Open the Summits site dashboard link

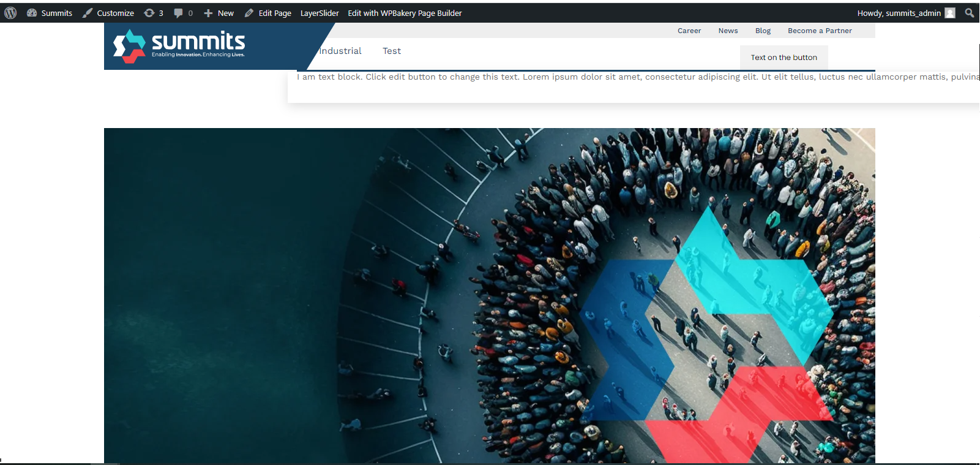click(50, 13)
